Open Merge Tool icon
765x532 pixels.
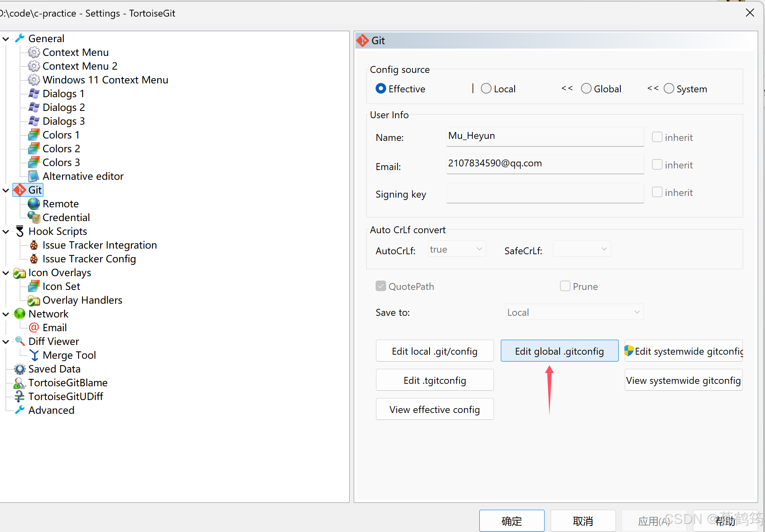[x=34, y=355]
